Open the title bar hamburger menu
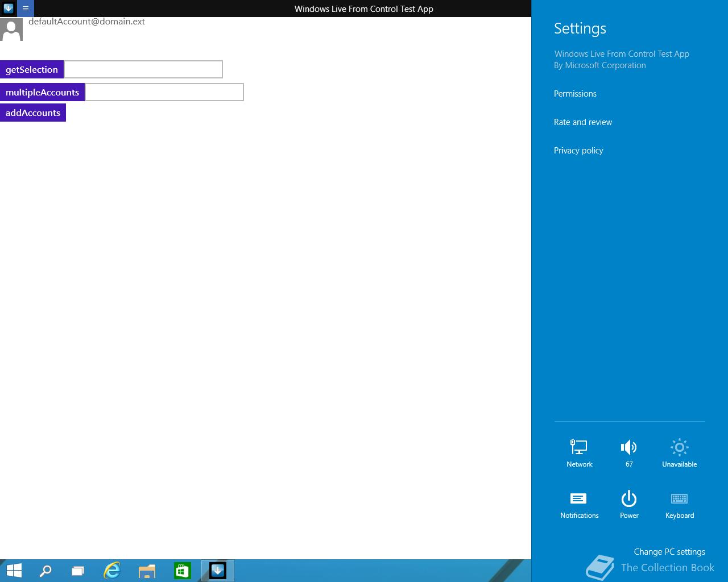 (26, 9)
